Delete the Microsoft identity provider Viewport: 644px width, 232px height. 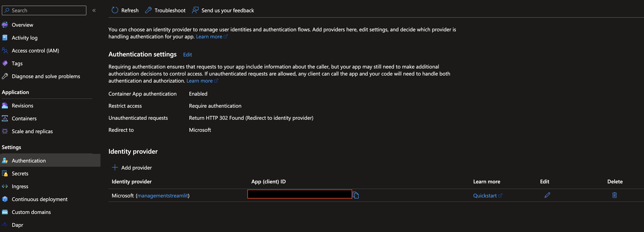[615, 195]
